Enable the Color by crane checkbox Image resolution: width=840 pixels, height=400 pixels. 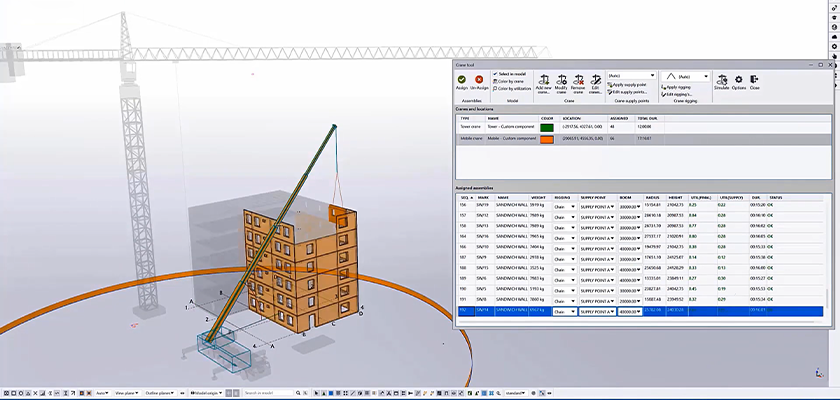(495, 82)
